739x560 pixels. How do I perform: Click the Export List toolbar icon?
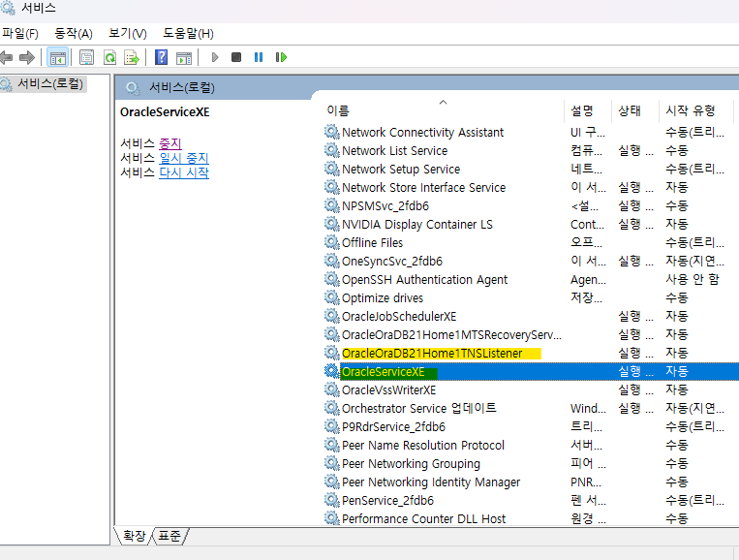coord(132,57)
